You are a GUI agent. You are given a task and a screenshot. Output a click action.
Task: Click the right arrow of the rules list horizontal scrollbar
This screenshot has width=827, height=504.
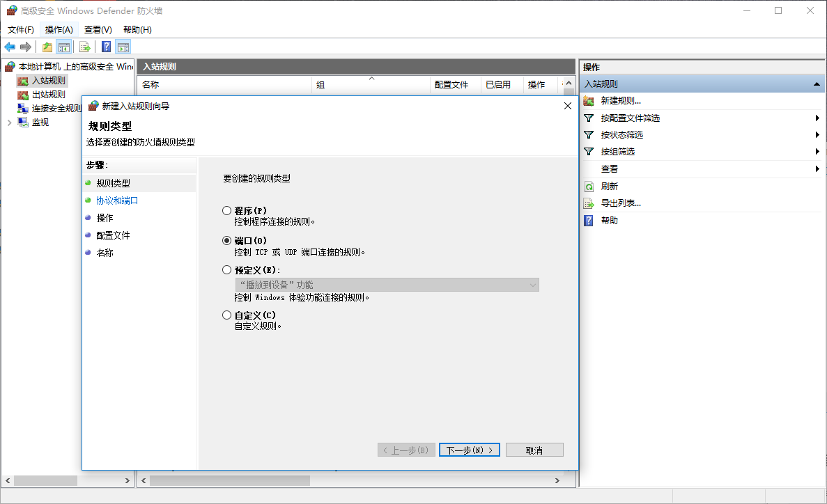click(x=557, y=481)
